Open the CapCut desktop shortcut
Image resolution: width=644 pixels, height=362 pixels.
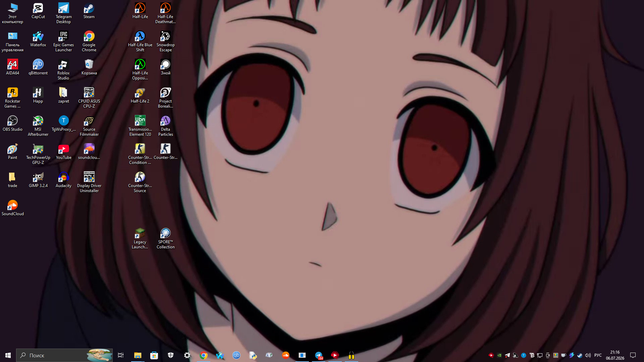[38, 11]
